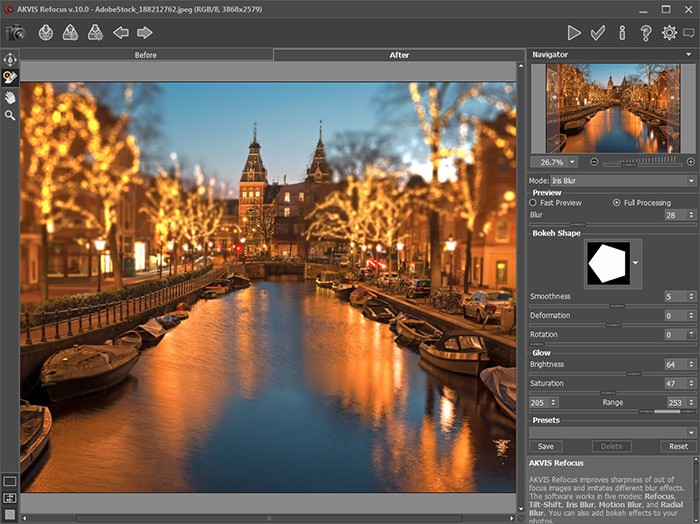Image resolution: width=700 pixels, height=524 pixels.
Task: Reset settings with the Reset button
Action: [678, 446]
